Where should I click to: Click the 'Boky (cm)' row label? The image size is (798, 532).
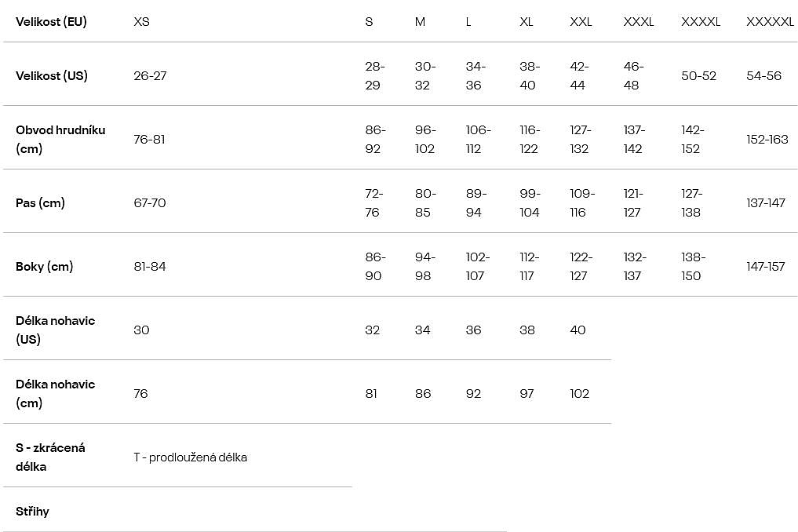pyautogui.click(x=44, y=267)
